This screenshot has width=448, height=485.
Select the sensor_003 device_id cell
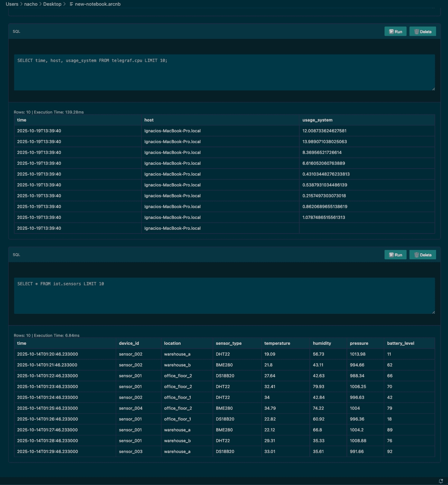131,452
